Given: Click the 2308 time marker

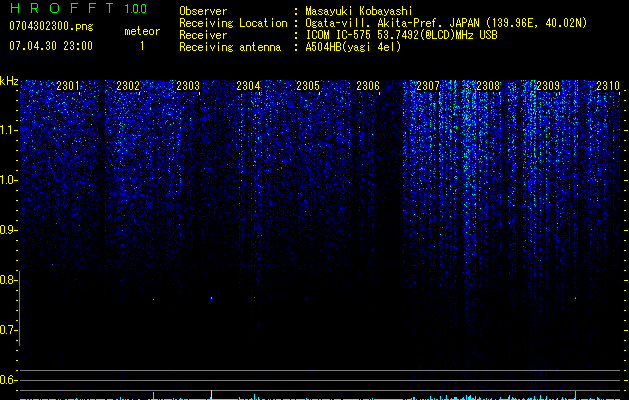Looking at the screenshot, I should [488, 86].
